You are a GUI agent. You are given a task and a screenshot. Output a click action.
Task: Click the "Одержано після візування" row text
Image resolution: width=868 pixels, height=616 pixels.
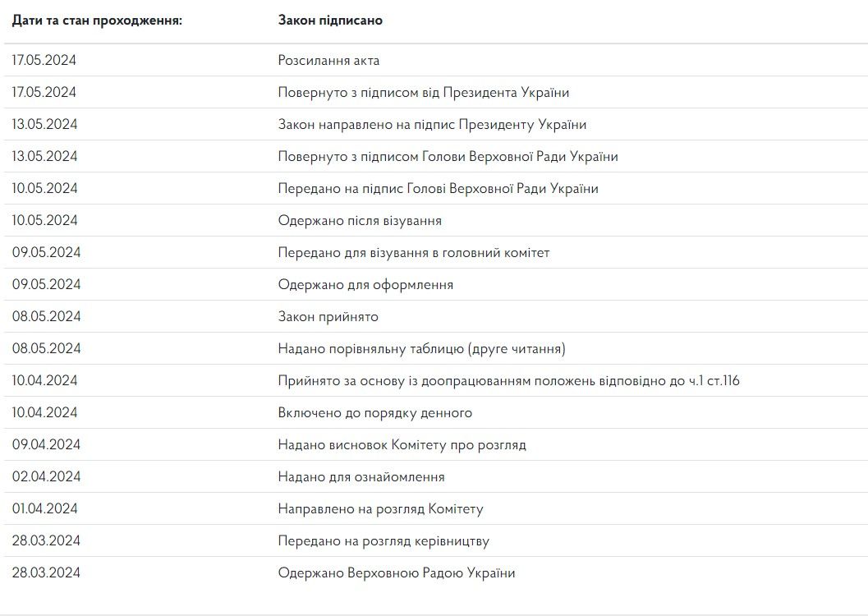360,220
